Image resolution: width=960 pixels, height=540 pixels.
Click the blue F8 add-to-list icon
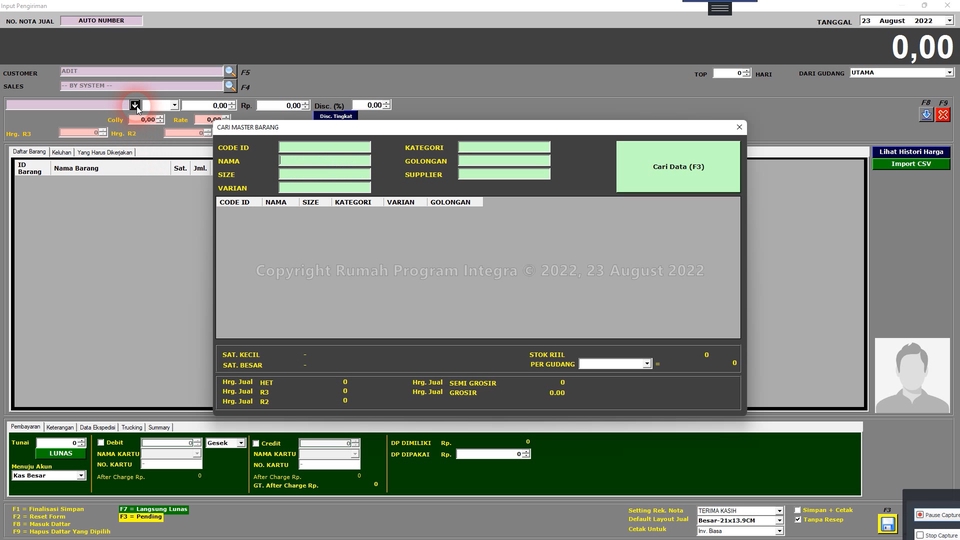pos(926,114)
